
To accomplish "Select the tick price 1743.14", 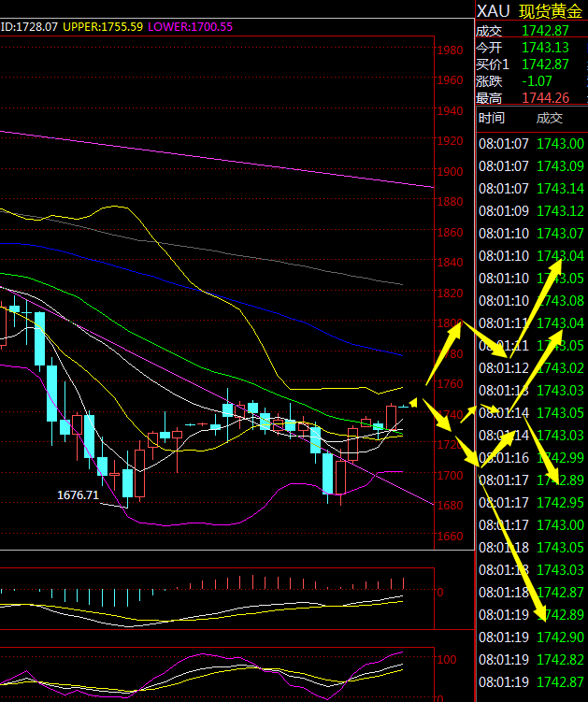I will point(560,189).
